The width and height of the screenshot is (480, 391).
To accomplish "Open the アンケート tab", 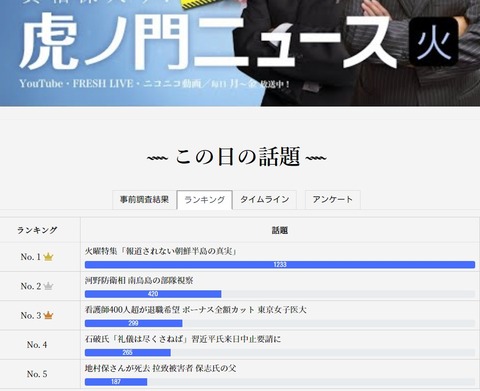I will [332, 200].
